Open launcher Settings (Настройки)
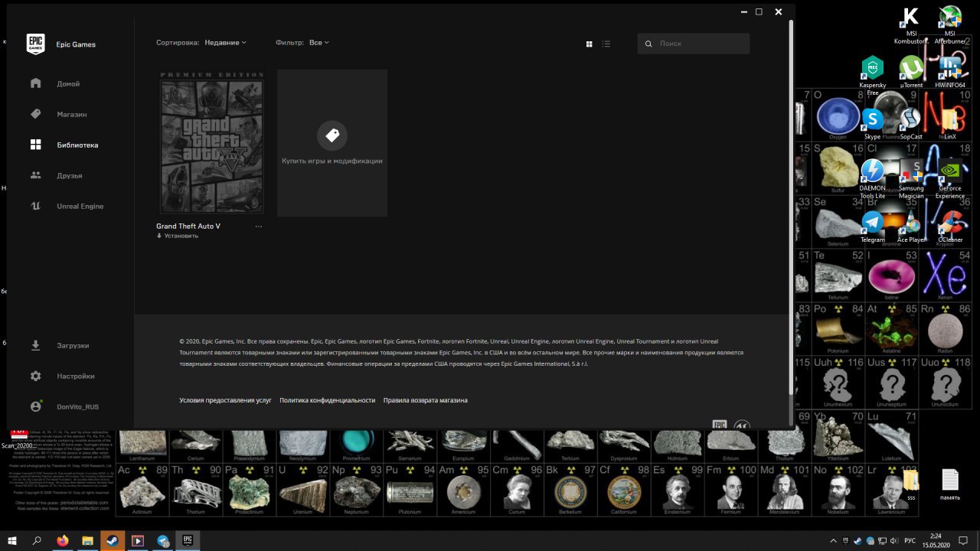The width and height of the screenshot is (980, 551). [x=35, y=376]
